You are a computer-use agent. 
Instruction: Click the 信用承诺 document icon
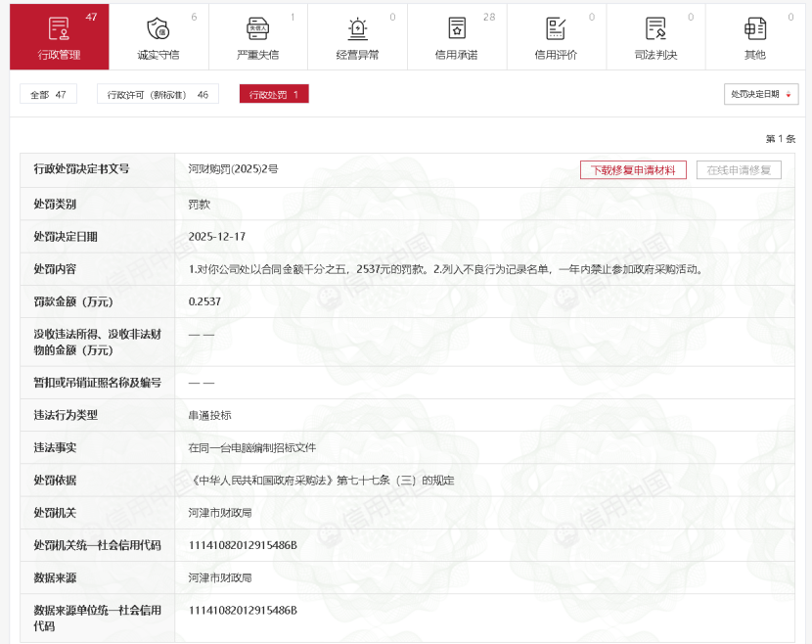[x=457, y=28]
